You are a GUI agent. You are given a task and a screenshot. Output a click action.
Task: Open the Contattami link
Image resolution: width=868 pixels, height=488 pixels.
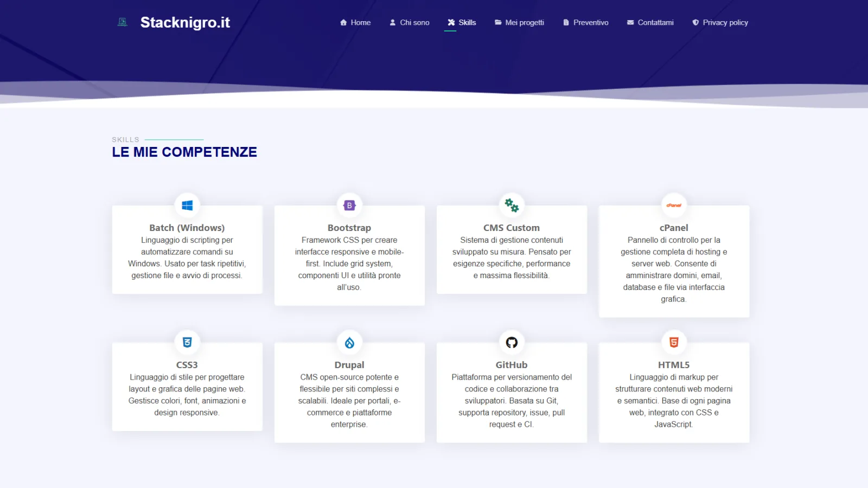[650, 23]
